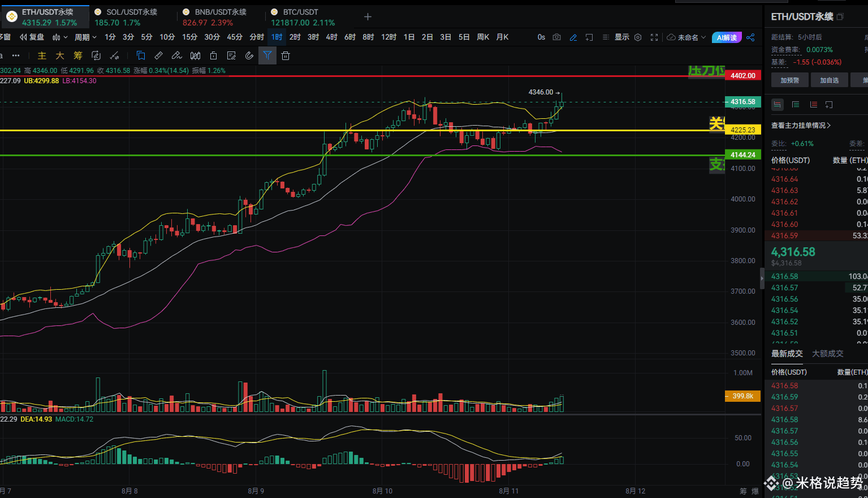The image size is (868, 498).
Task: Select green bids-only order book view
Action: tap(796, 104)
